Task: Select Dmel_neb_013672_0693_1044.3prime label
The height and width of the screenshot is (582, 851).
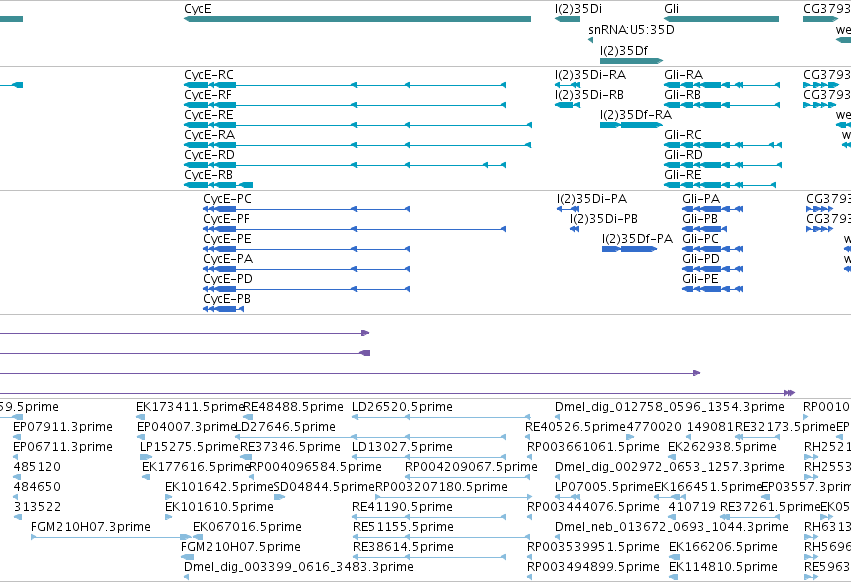Action: (672, 528)
